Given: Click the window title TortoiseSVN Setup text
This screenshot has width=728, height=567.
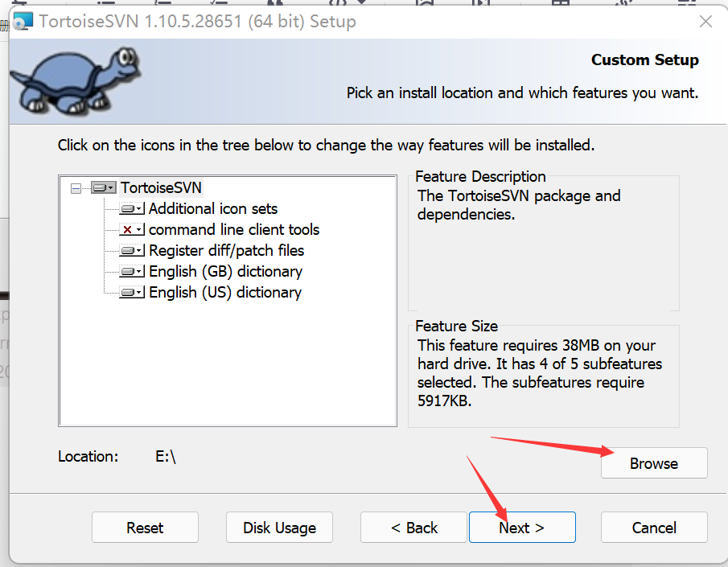Looking at the screenshot, I should click(198, 22).
